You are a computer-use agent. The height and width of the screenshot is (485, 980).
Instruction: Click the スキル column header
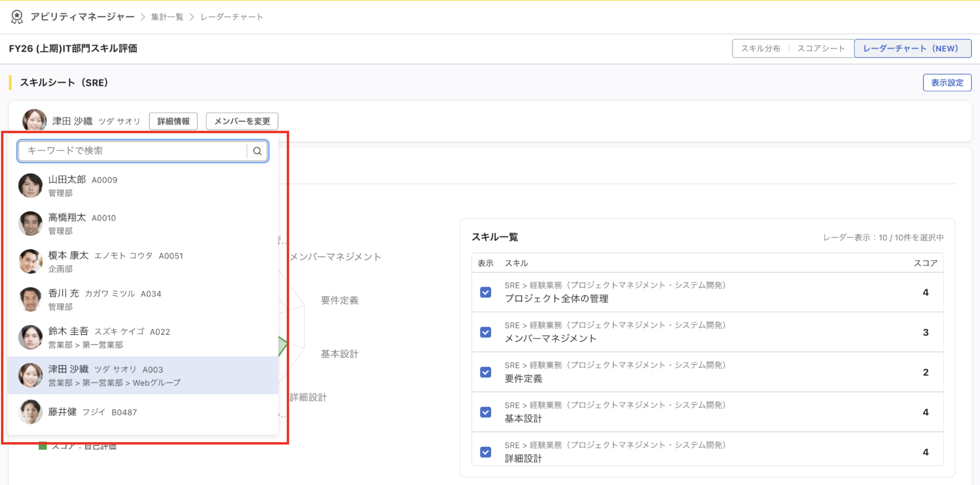click(516, 263)
